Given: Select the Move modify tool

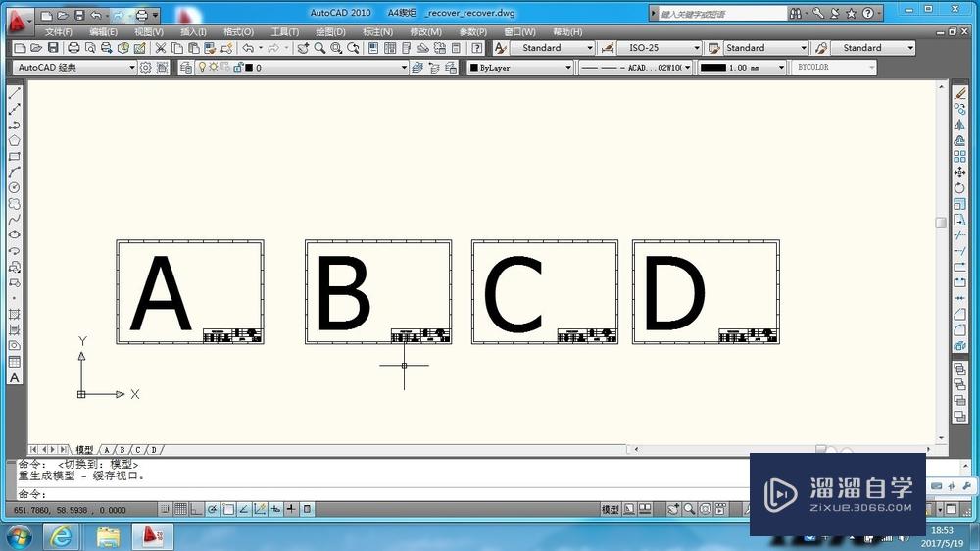Looking at the screenshot, I should point(960,172).
